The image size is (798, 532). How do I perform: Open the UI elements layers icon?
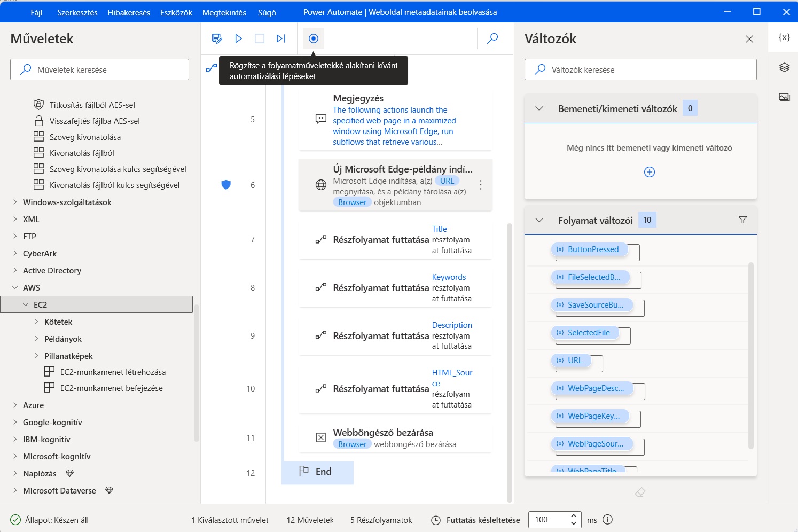point(784,67)
